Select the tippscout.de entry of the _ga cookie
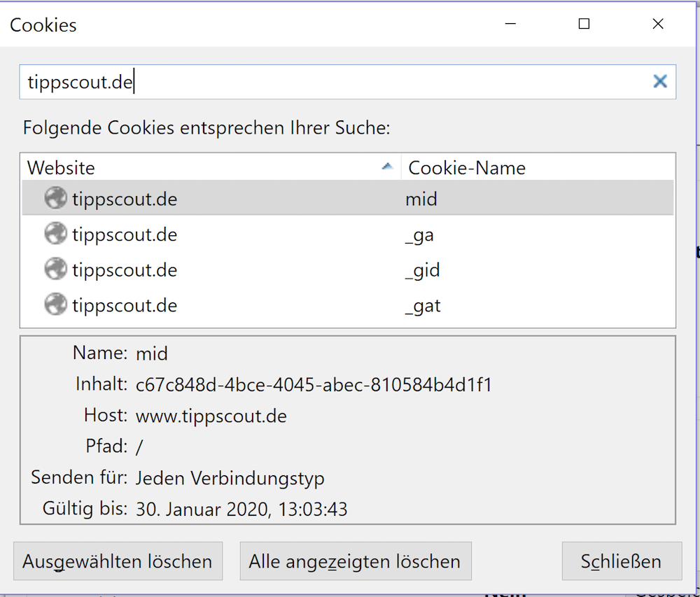Image resolution: width=700 pixels, height=597 pixels. (125, 234)
